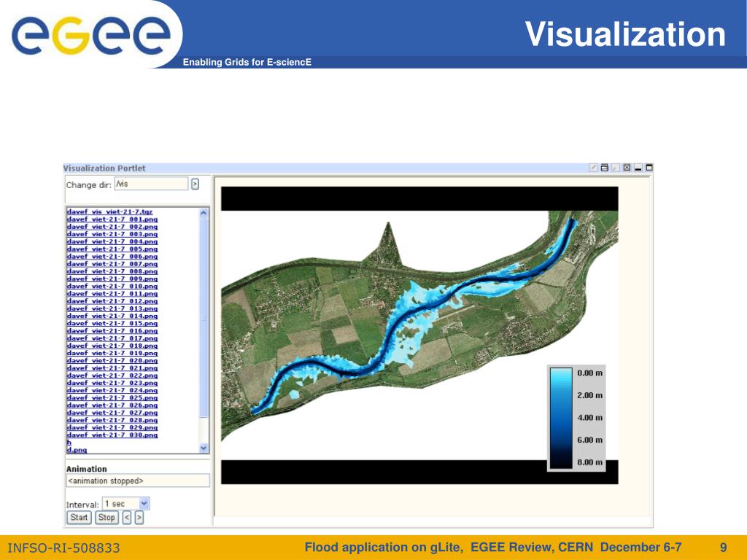The image size is (747, 560).
Task: Open davef_viet-21-7_010.png
Action: pos(112,286)
